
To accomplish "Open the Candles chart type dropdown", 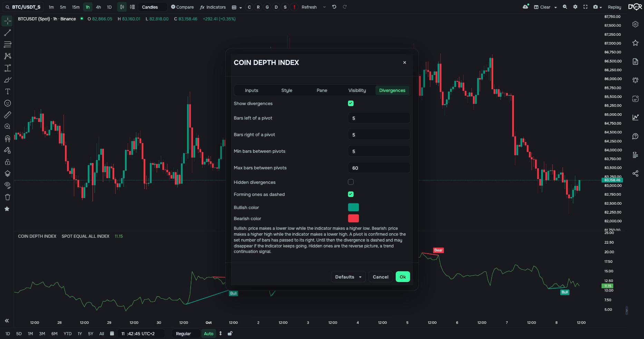I will coord(153,7).
